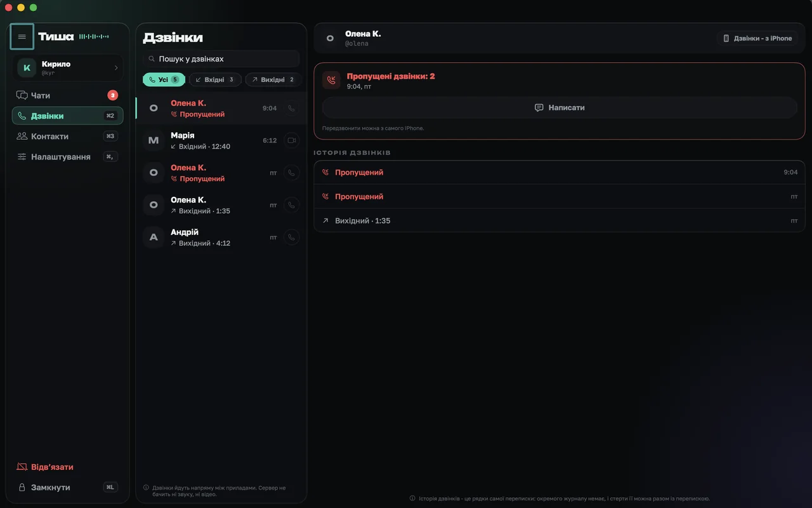This screenshot has height=508, width=812.
Task: Click the @olena handle in the header
Action: [357, 44]
